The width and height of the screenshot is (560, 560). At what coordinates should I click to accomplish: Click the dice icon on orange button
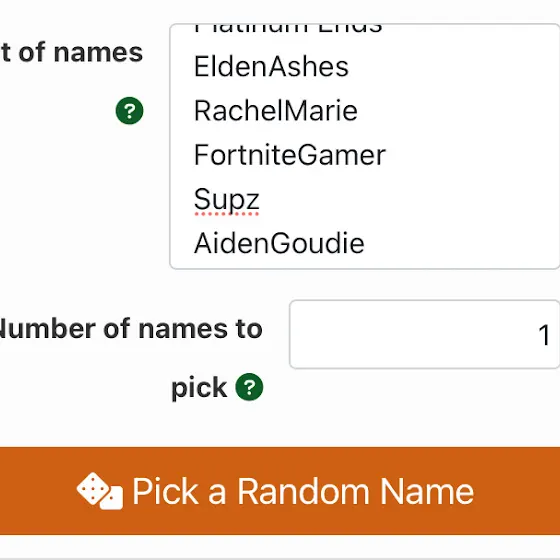tap(100, 491)
